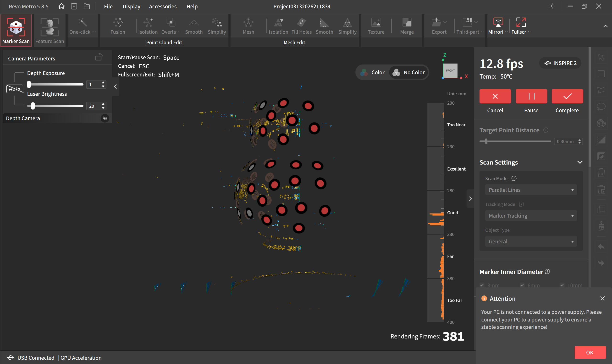Screen dimensions: 612x364
Task: Open the Object Type General dropdown
Action: [x=531, y=241]
